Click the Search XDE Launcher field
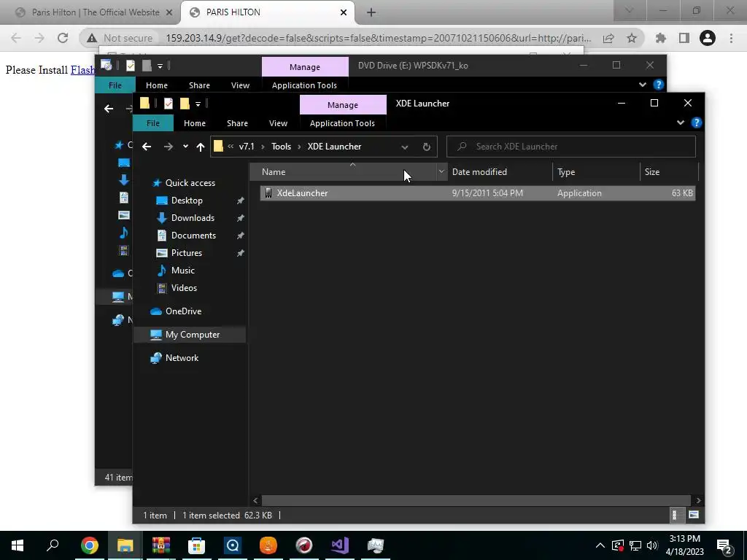The width and height of the screenshot is (747, 560). coord(570,147)
